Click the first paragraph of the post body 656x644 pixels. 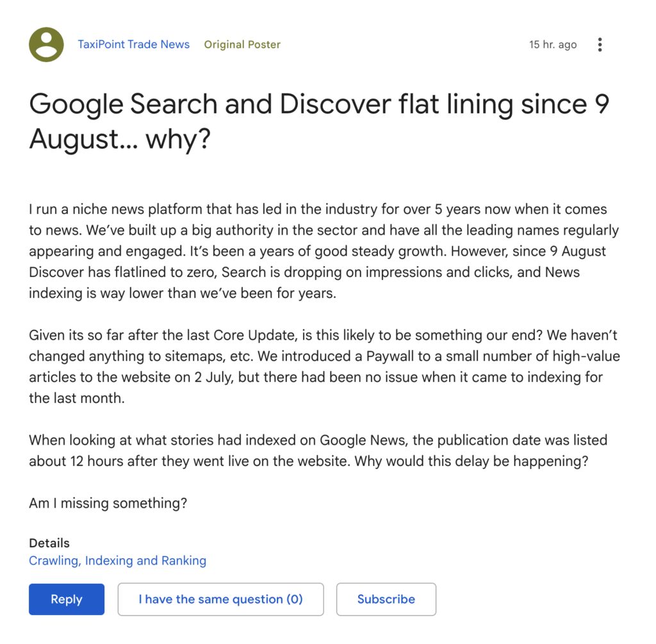tap(320, 251)
